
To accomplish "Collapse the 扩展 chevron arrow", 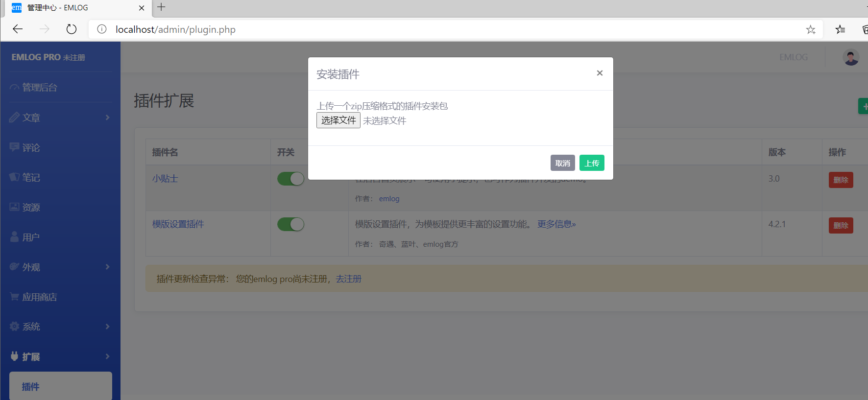I will click(x=107, y=356).
